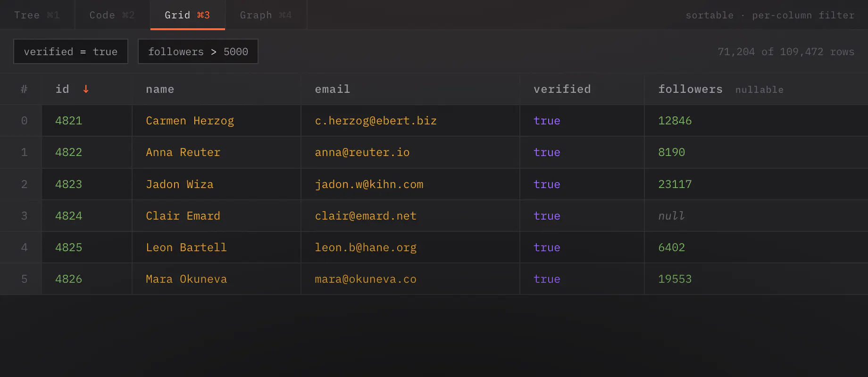This screenshot has width=868, height=377.
Task: Select followers value 6402
Action: click(671, 247)
